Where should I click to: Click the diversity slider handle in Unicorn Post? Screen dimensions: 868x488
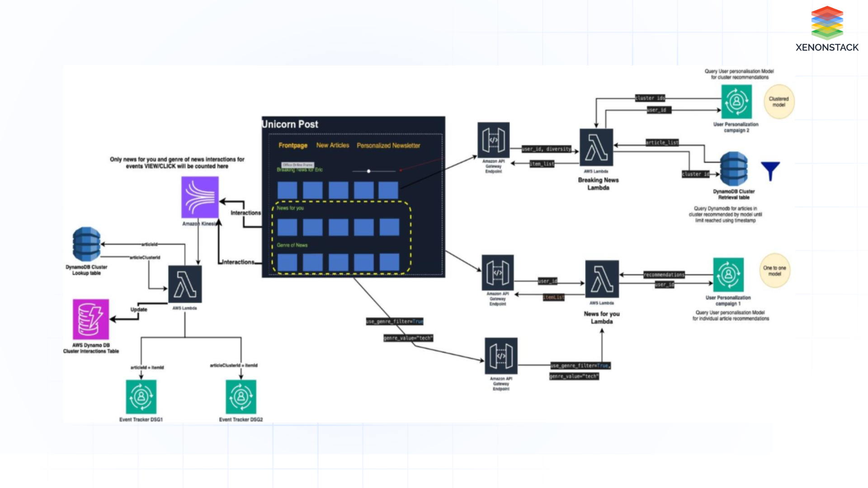coord(369,171)
